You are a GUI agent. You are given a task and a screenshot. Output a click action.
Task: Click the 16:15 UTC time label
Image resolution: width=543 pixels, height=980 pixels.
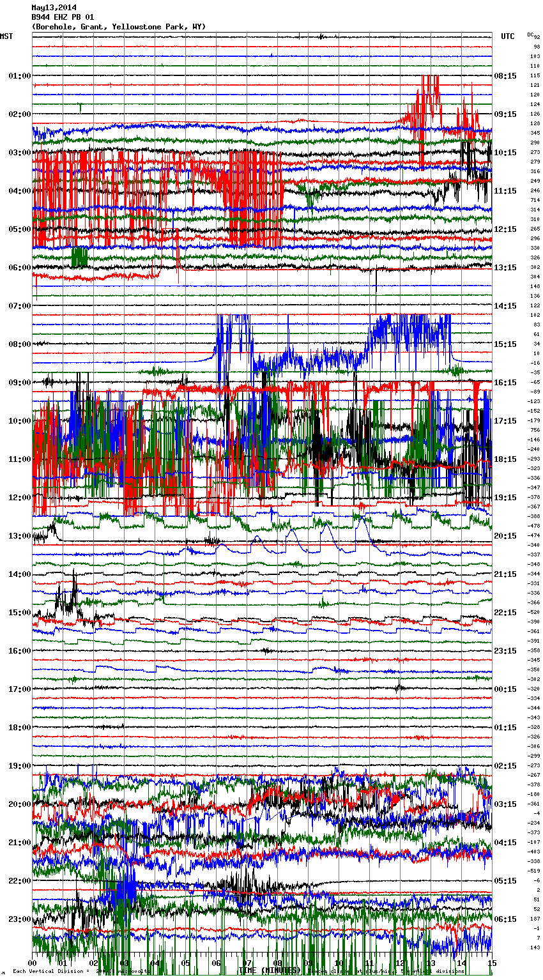(505, 383)
